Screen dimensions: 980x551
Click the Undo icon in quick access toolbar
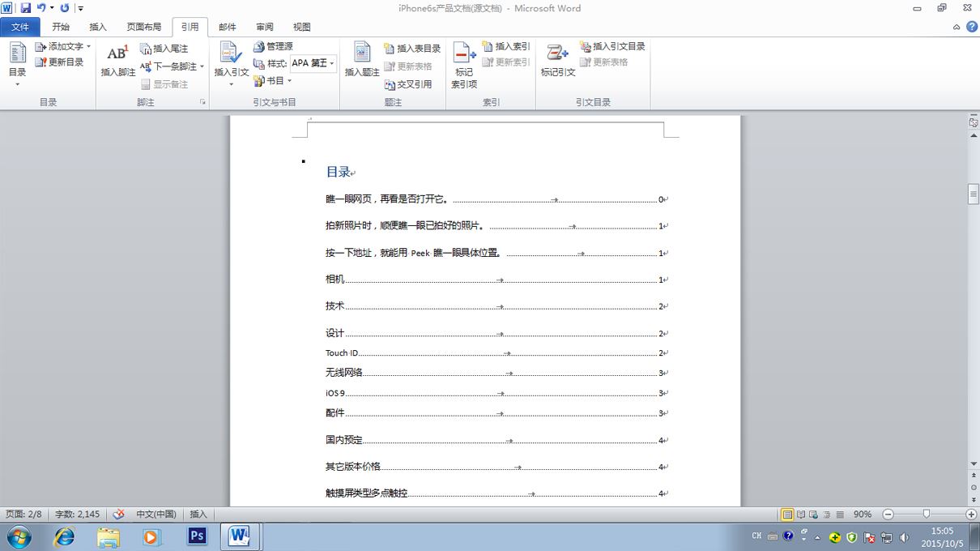[40, 8]
